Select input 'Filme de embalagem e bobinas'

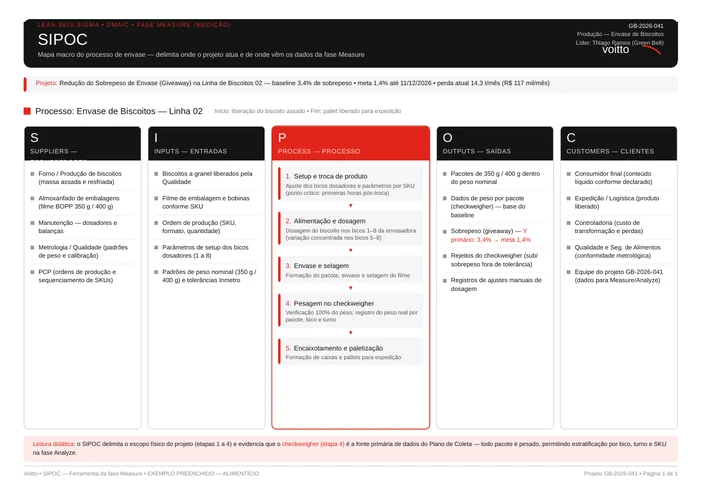click(206, 202)
